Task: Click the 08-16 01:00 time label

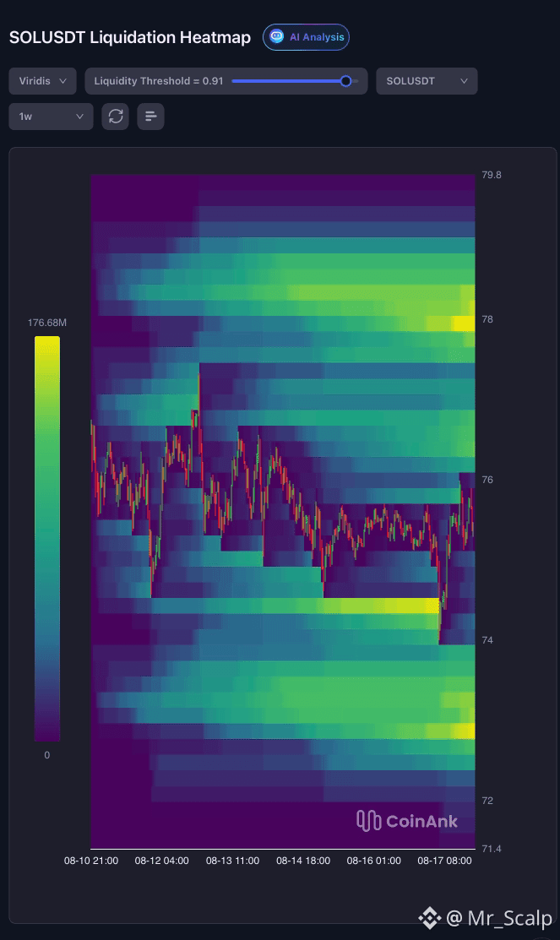Action: click(374, 861)
